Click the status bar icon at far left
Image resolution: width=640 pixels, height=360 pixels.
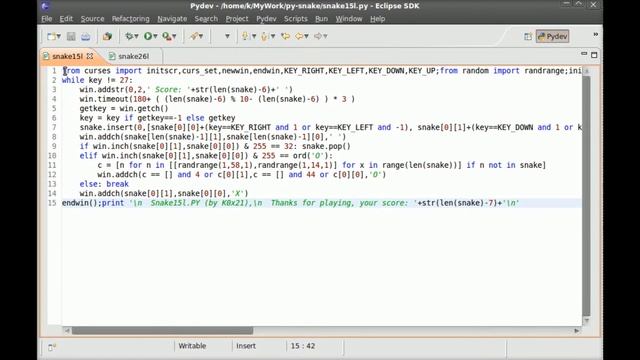click(x=52, y=347)
